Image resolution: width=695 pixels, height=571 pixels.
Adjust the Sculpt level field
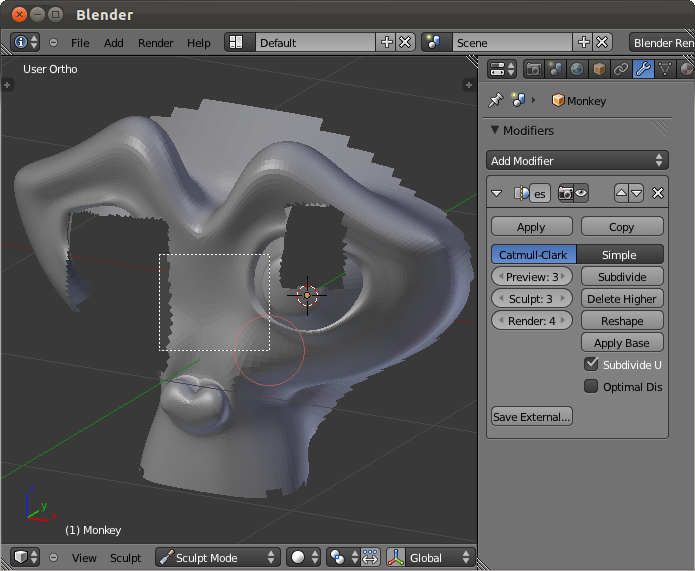click(531, 299)
